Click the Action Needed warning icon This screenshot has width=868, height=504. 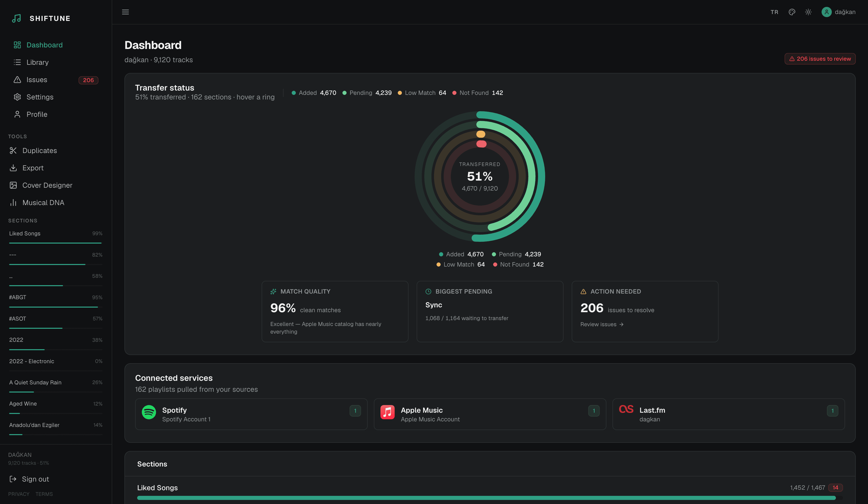point(583,292)
